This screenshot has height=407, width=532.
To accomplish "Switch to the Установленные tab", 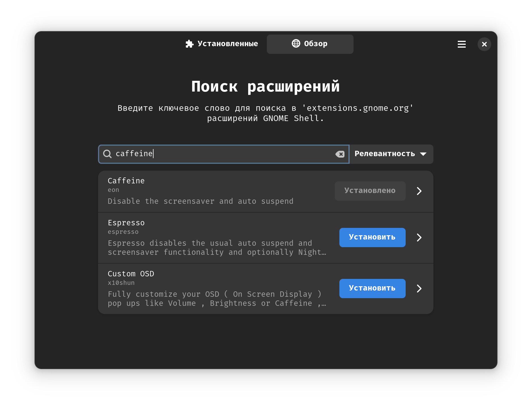I will coord(222,44).
